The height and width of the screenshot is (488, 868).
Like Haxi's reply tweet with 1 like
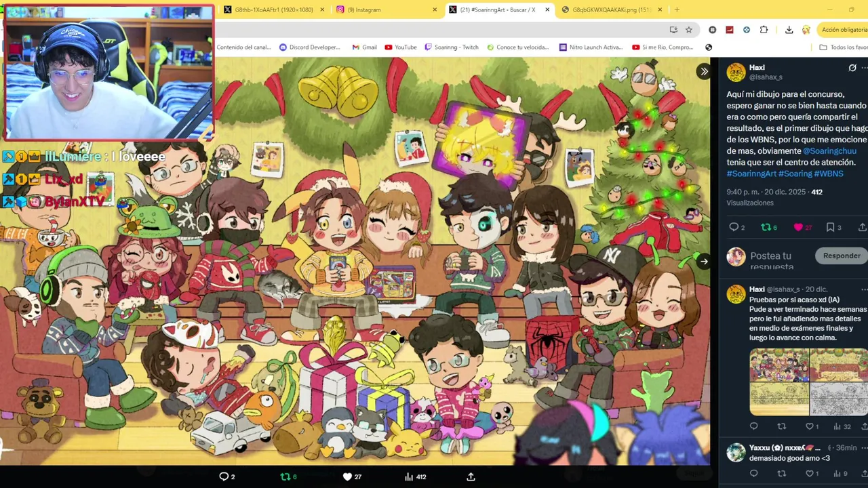(809, 426)
